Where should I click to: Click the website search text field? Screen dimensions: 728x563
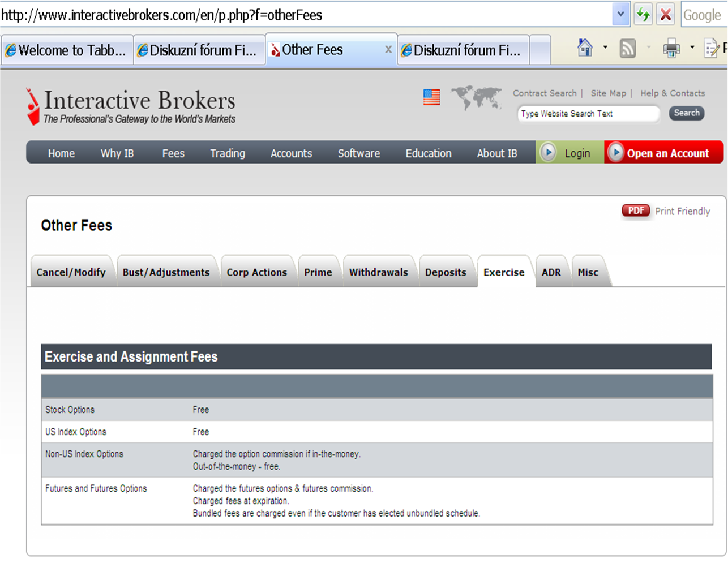(588, 114)
